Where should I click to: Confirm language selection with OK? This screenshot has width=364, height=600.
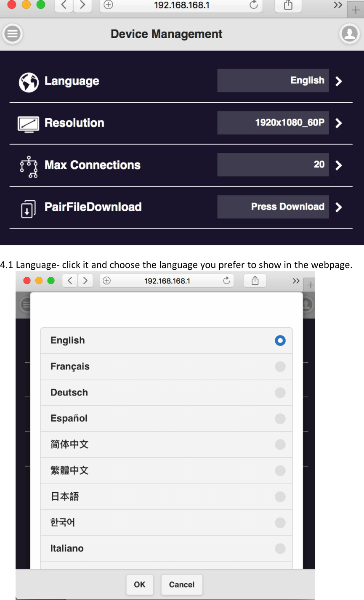click(140, 584)
